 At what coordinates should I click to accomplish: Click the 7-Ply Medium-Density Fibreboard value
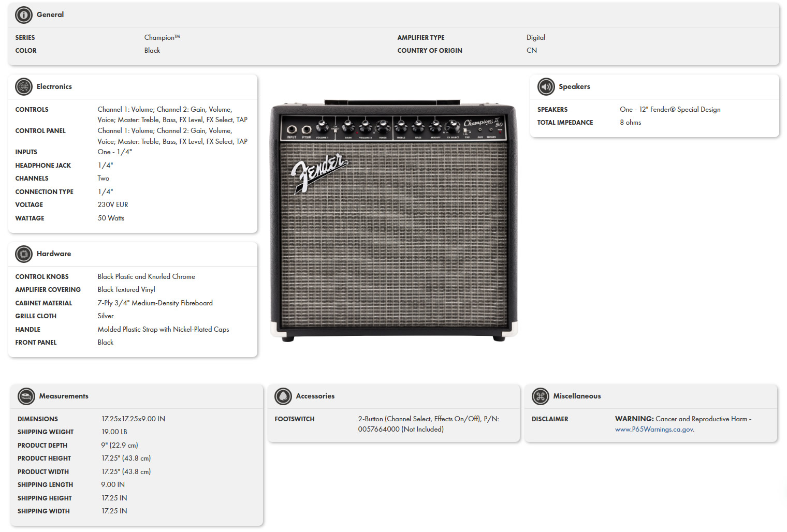click(x=155, y=303)
